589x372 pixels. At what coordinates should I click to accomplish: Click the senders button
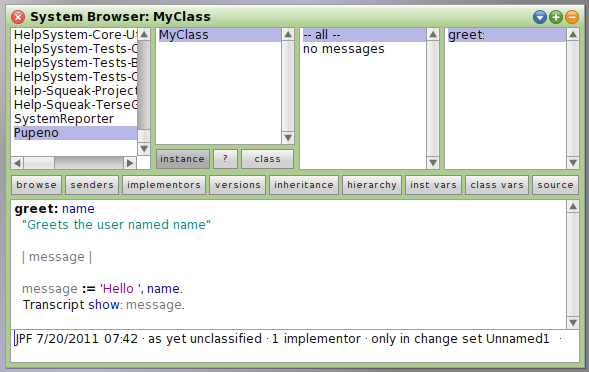tap(92, 185)
